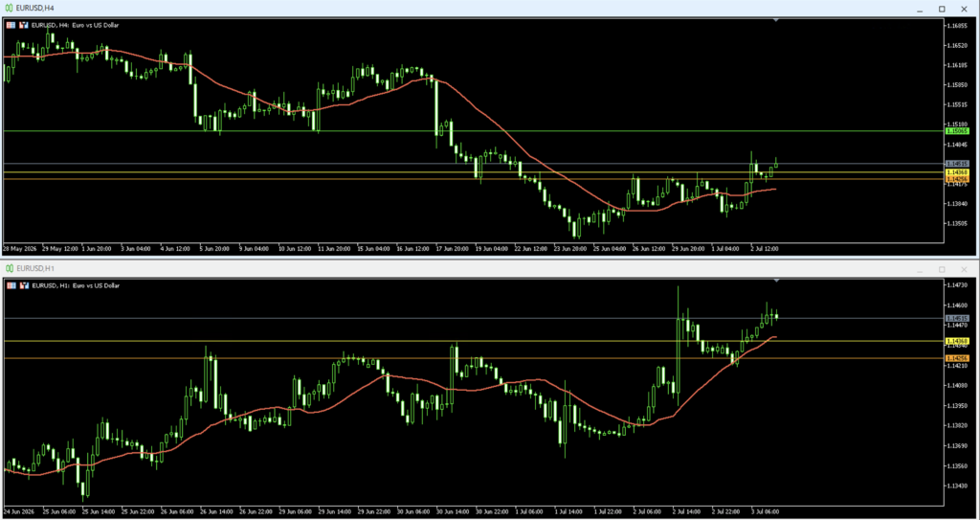
Task: Select the gray 1.14515 bid price label in H1 chart
Action: click(x=957, y=319)
